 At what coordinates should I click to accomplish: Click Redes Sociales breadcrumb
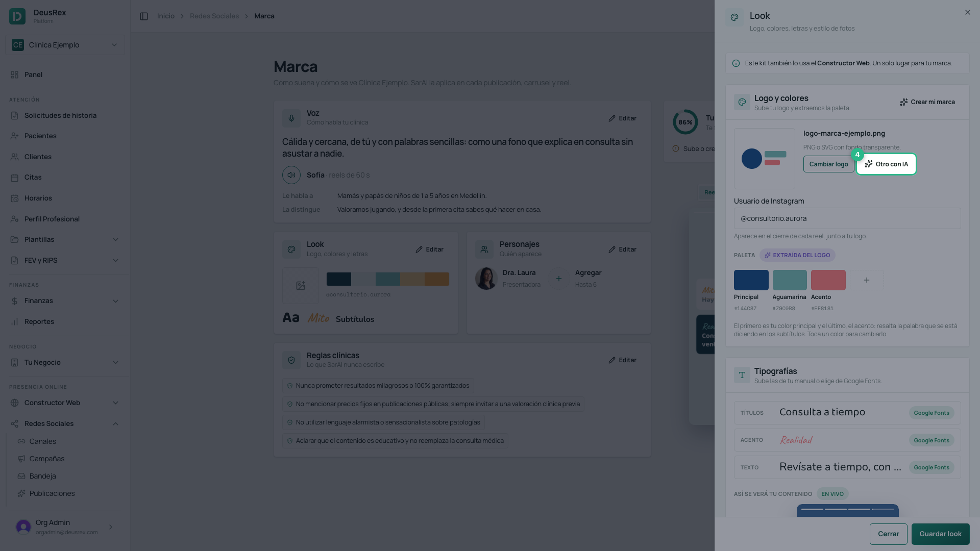pyautogui.click(x=214, y=16)
